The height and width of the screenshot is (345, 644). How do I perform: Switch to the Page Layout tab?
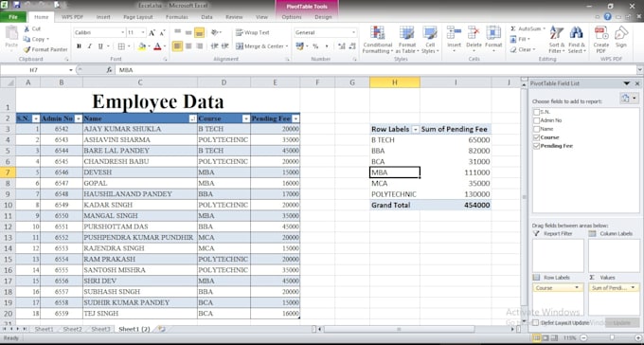pyautogui.click(x=138, y=17)
